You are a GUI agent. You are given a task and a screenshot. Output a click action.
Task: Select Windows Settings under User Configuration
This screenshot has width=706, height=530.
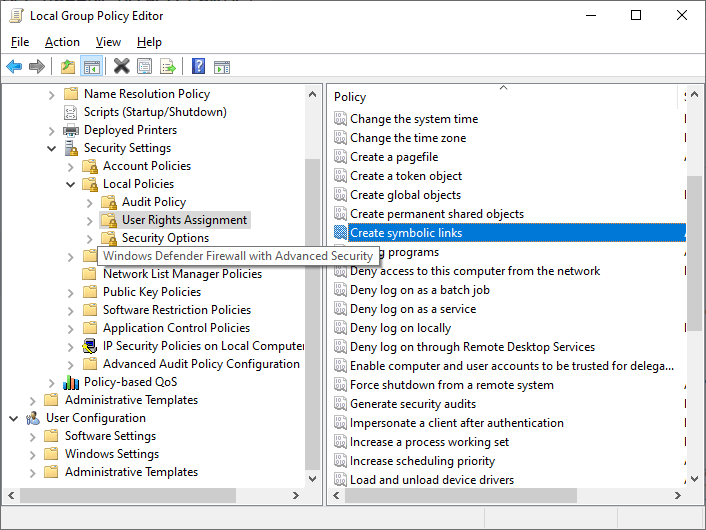click(x=112, y=454)
